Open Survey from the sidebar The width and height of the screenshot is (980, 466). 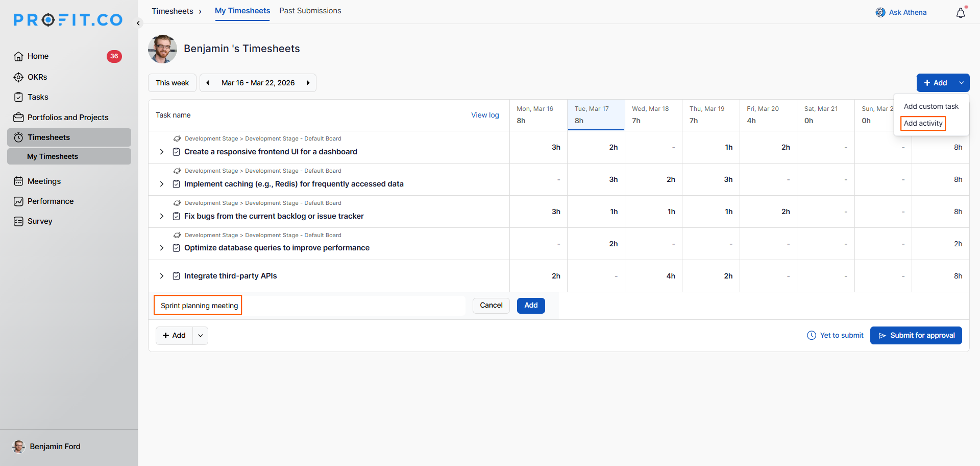click(40, 221)
